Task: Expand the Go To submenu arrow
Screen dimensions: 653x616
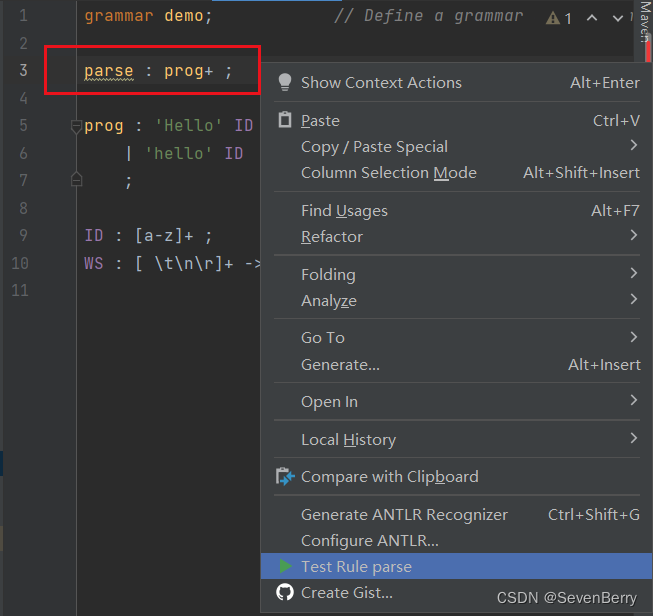Action: 633,337
